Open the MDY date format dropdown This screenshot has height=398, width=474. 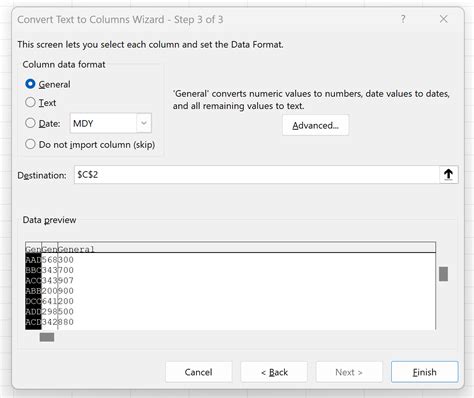click(x=144, y=123)
